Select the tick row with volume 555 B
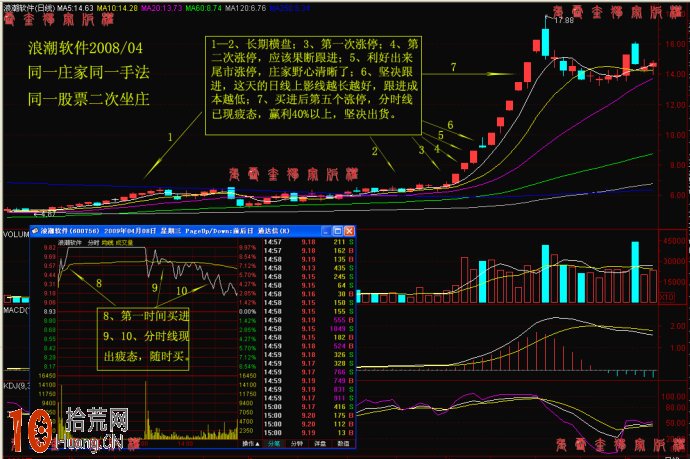Screen dimensions: 690x459 point(308,320)
